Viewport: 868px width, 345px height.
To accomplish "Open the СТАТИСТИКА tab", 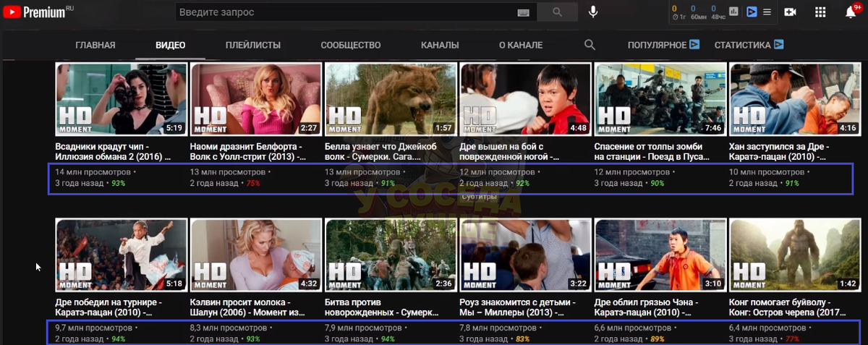I will click(742, 45).
